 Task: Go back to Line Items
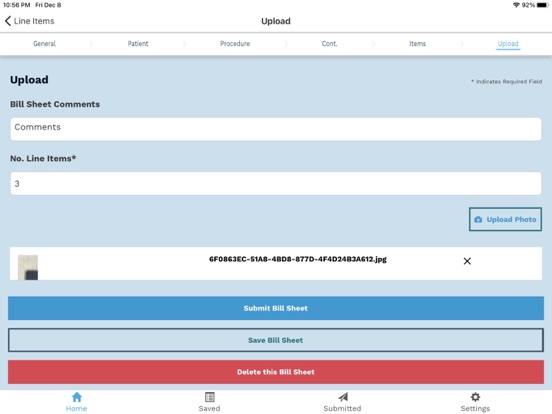click(x=30, y=21)
